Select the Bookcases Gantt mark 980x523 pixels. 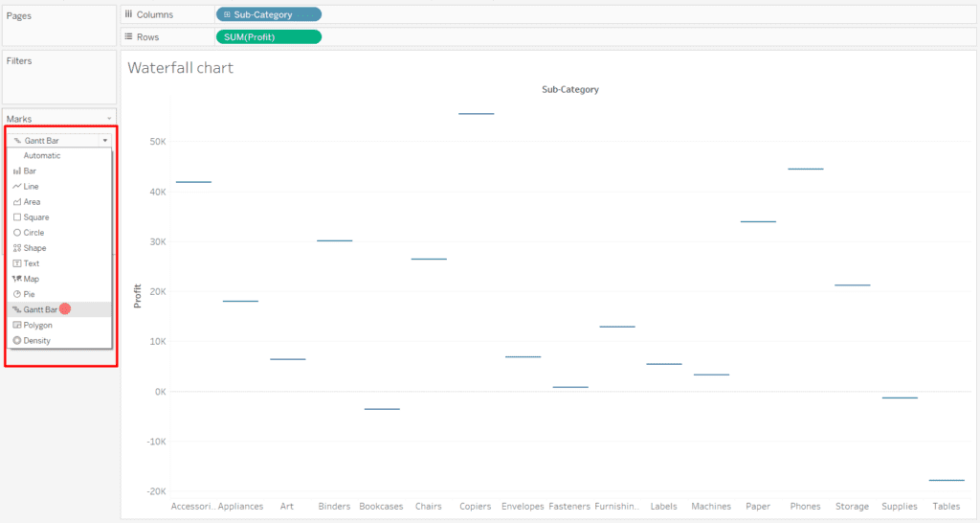click(382, 409)
